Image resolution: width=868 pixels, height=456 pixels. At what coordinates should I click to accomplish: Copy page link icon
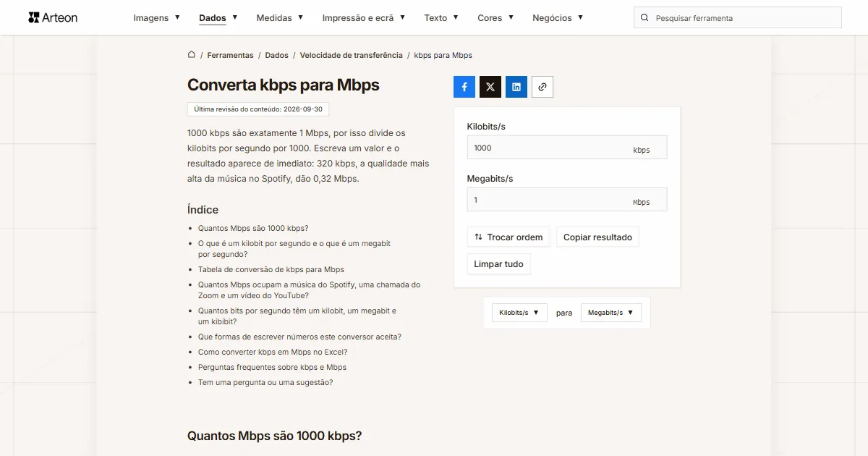[x=542, y=87]
